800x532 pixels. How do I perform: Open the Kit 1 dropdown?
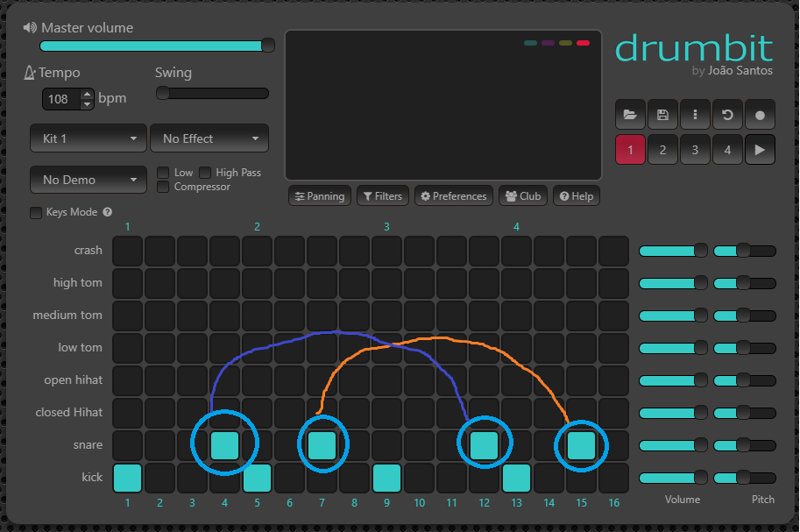click(x=88, y=138)
